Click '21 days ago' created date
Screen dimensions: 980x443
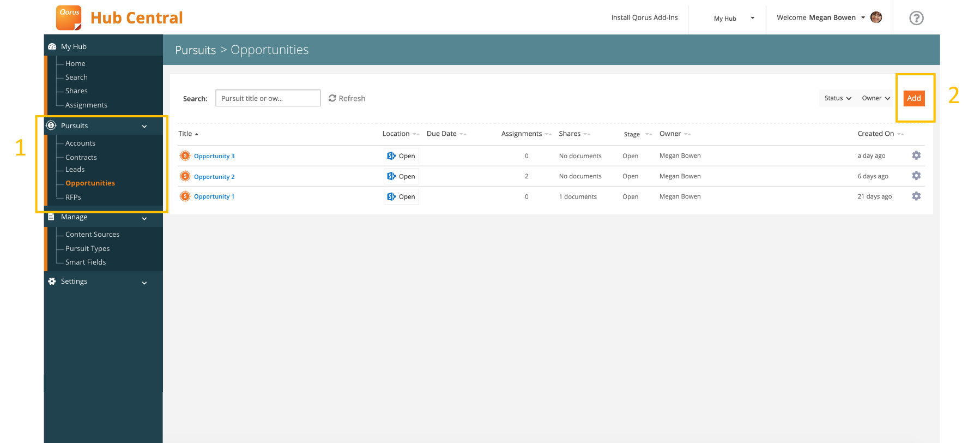pyautogui.click(x=874, y=196)
